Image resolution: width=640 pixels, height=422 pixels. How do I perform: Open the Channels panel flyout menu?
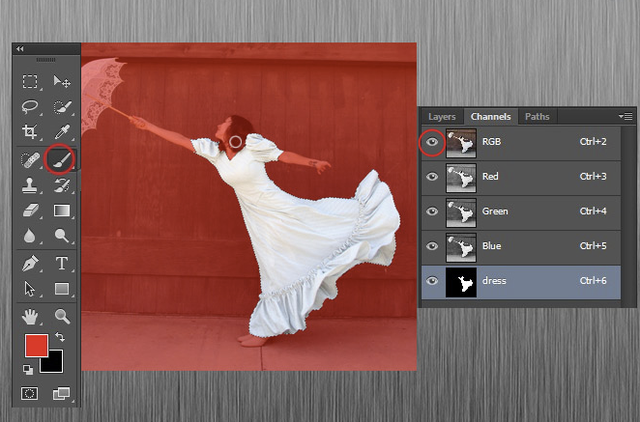point(626,117)
